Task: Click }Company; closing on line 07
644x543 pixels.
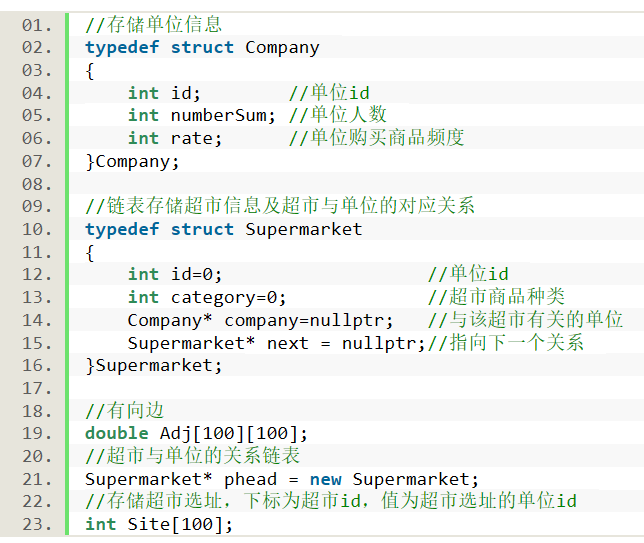Action: click(132, 161)
